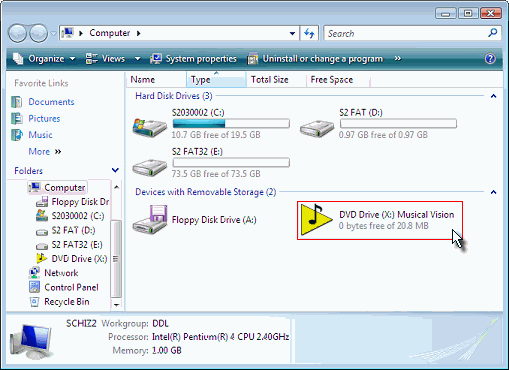Sort by the Type column header
Image resolution: width=509 pixels, height=370 pixels.
216,80
